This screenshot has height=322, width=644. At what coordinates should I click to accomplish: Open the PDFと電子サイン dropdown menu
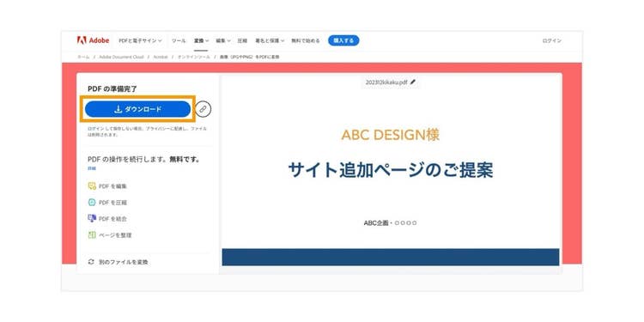click(140, 40)
